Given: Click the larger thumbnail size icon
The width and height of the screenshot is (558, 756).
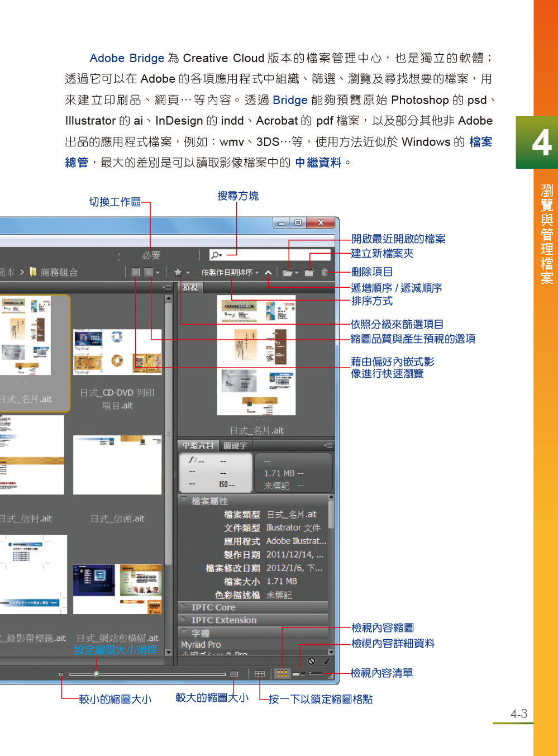Looking at the screenshot, I should pos(234,674).
